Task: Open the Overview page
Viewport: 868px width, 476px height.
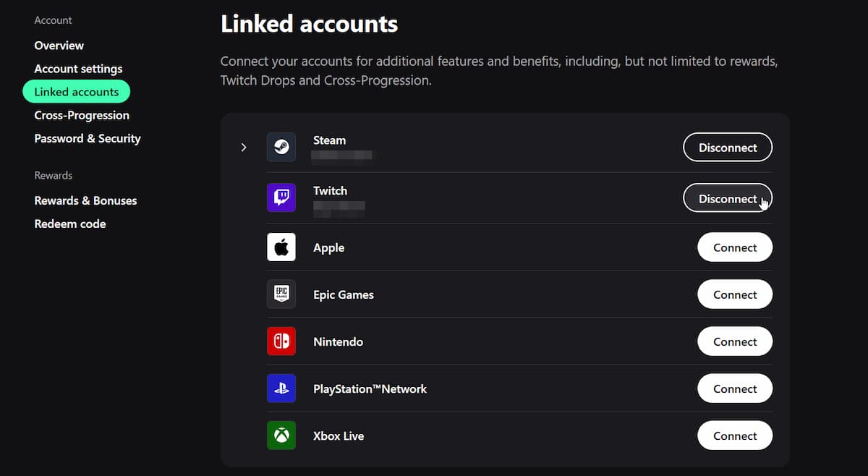Action: pyautogui.click(x=59, y=46)
